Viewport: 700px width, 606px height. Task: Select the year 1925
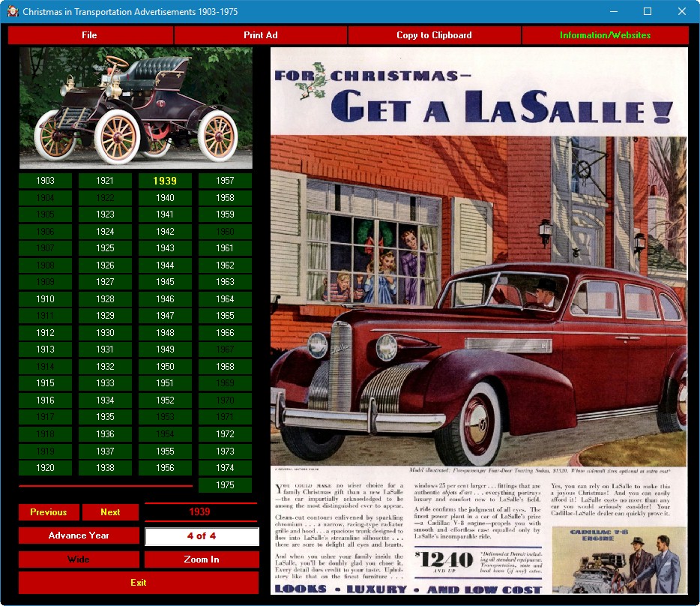click(105, 248)
